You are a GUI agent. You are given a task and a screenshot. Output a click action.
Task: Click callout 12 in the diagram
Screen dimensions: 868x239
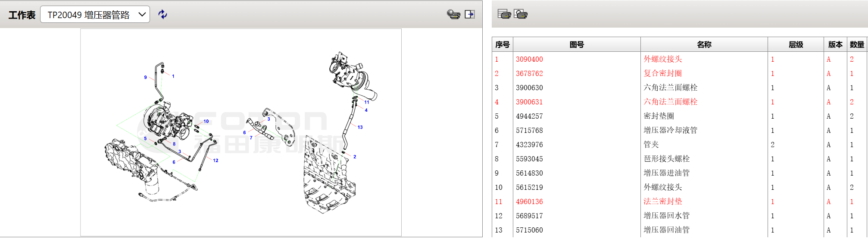coord(215,160)
